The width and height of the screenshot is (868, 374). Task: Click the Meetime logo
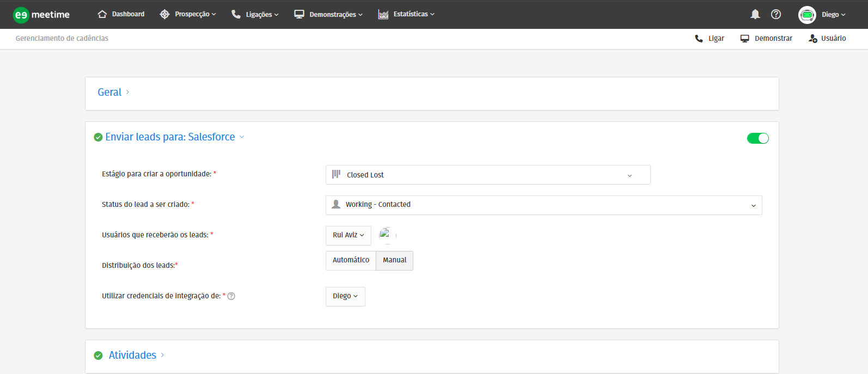click(x=41, y=15)
